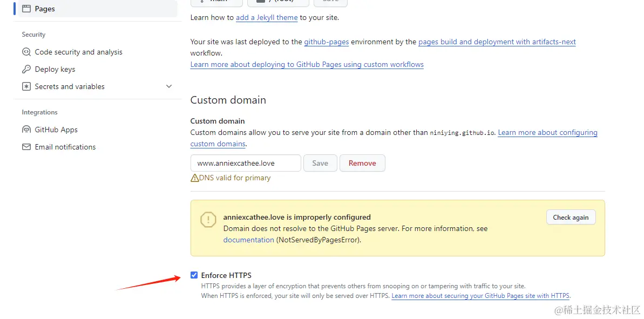Image resolution: width=644 pixels, height=319 pixels.
Task: Click the custom domain input field
Action: 246,163
